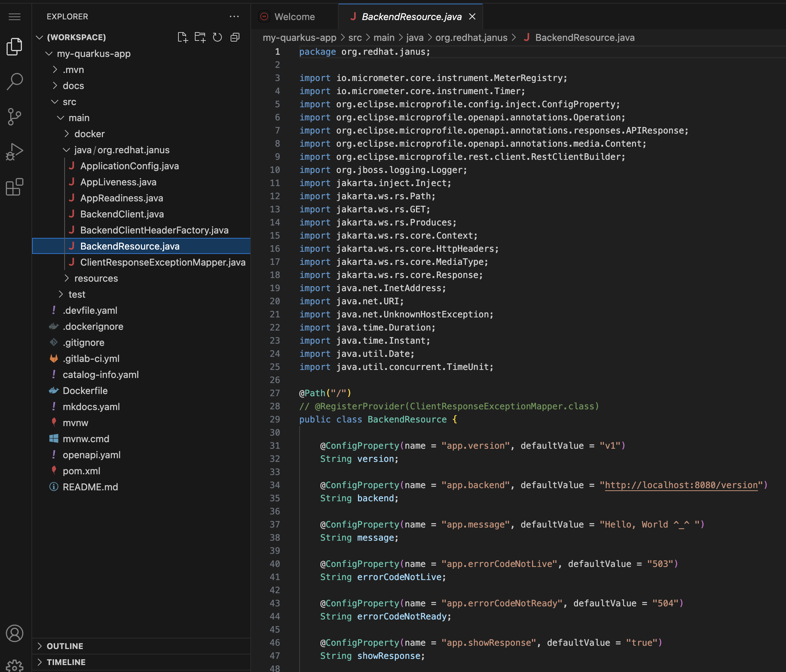Click my-quarkus-app in the breadcrumb
Image resolution: width=786 pixels, height=672 pixels.
point(299,38)
